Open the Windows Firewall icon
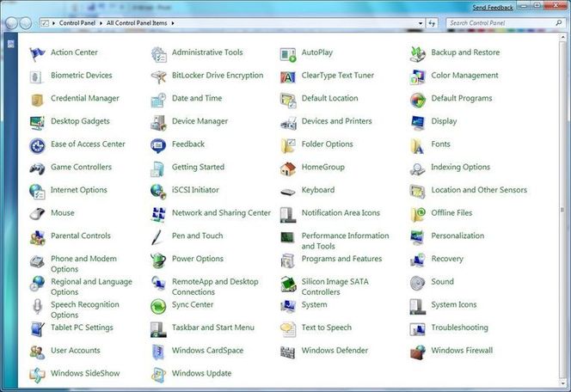The image size is (571, 392). (x=418, y=352)
